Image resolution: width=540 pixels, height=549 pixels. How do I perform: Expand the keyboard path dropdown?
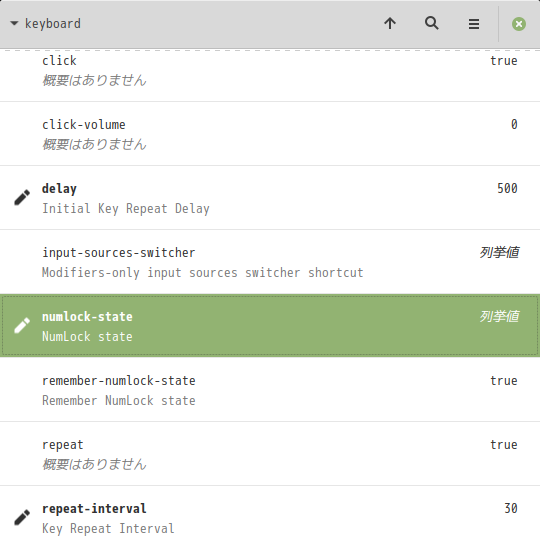[46, 24]
